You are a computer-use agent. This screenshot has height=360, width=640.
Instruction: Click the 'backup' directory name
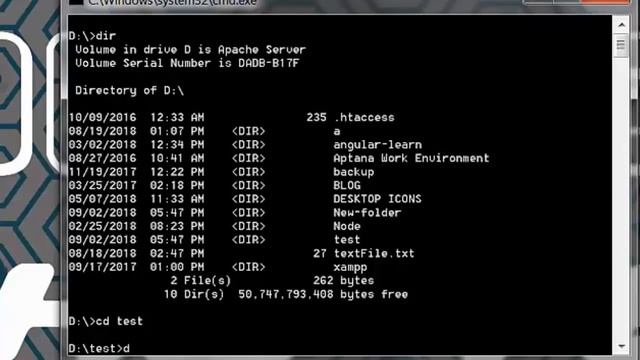click(353, 172)
